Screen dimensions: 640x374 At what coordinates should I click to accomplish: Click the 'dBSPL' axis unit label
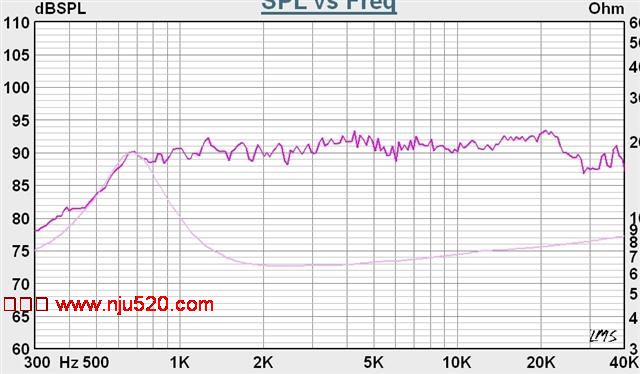coord(60,9)
